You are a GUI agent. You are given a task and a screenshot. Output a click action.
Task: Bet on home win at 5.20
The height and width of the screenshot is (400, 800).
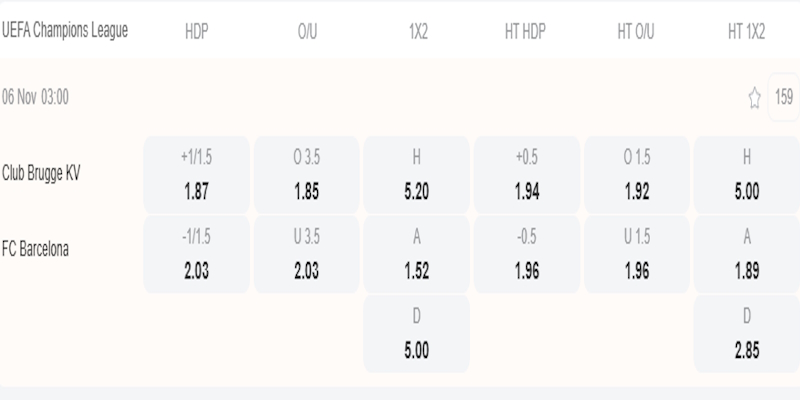click(x=417, y=174)
